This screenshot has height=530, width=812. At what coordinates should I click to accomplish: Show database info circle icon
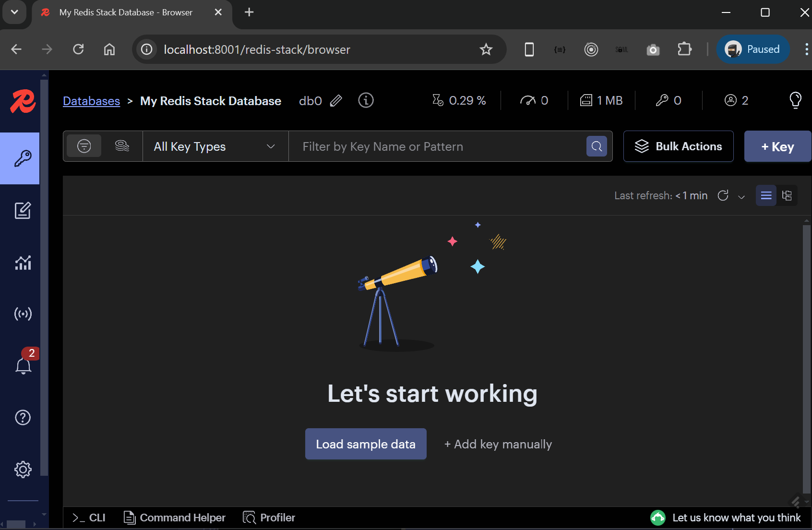coord(366,100)
